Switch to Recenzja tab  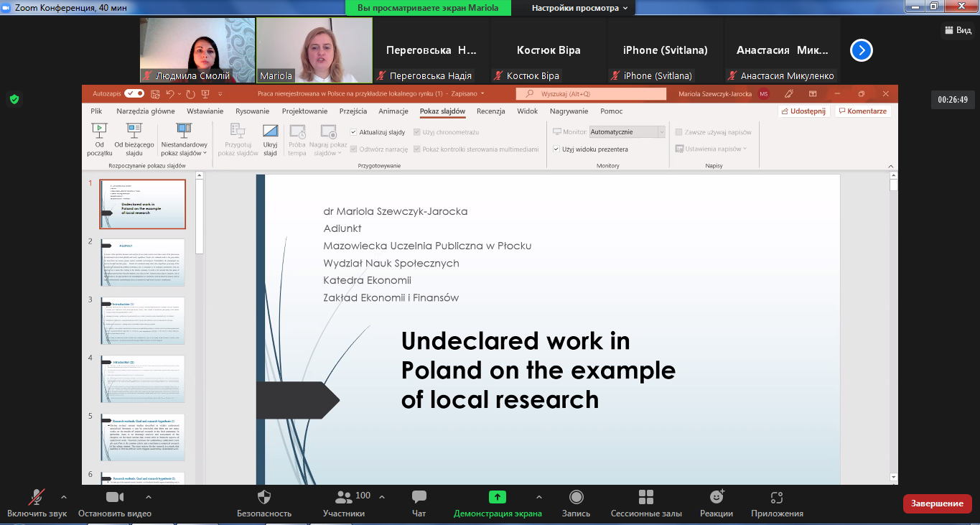coord(490,111)
